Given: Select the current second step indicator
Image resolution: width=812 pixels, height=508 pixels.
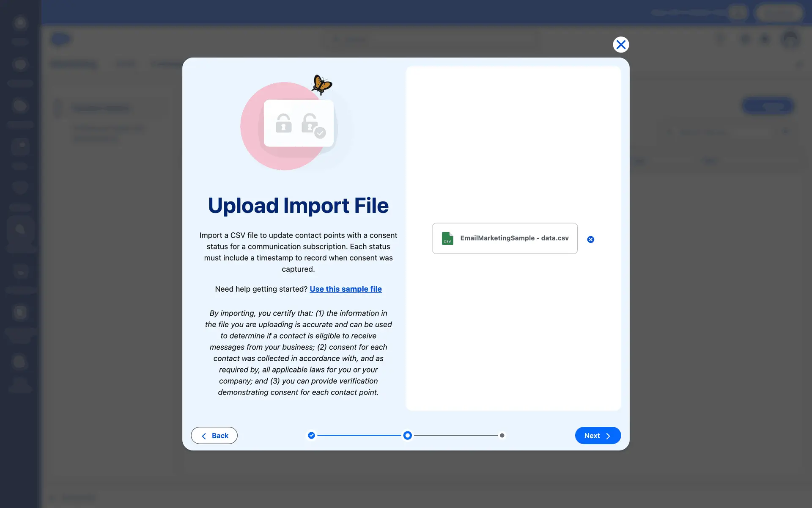Looking at the screenshot, I should coord(407,435).
